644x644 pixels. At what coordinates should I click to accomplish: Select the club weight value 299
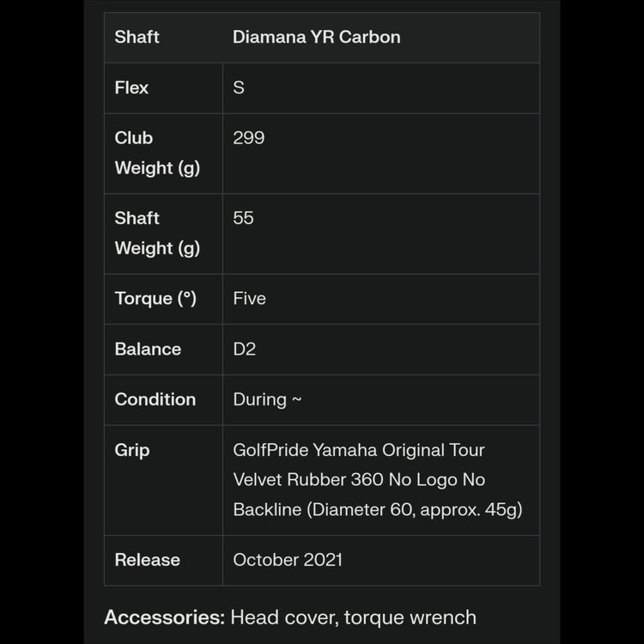248,137
